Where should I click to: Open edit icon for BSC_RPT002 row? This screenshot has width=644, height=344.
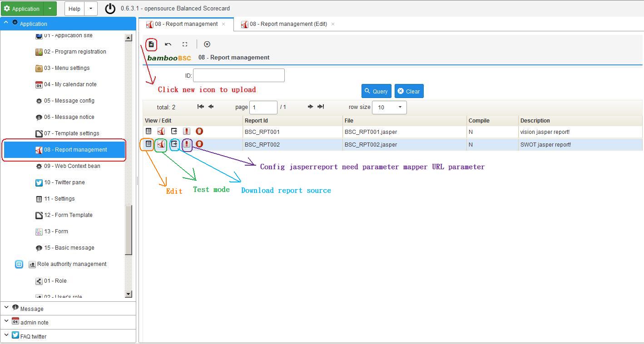pos(149,144)
